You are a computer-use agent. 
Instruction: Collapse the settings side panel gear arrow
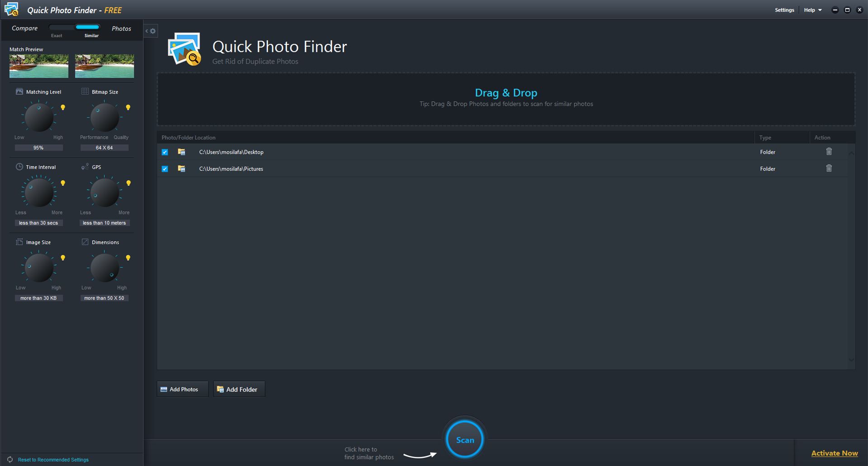pyautogui.click(x=151, y=31)
